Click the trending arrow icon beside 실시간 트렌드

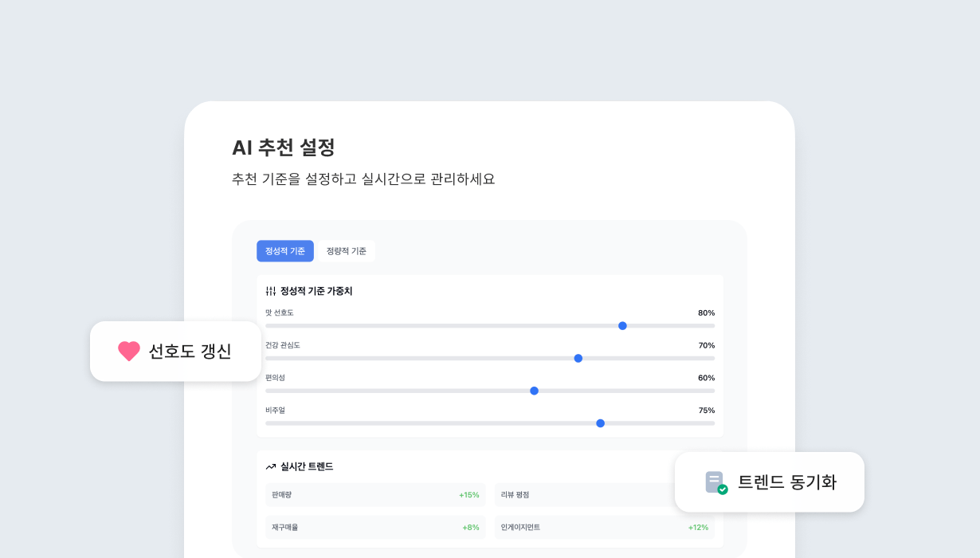[269, 466]
